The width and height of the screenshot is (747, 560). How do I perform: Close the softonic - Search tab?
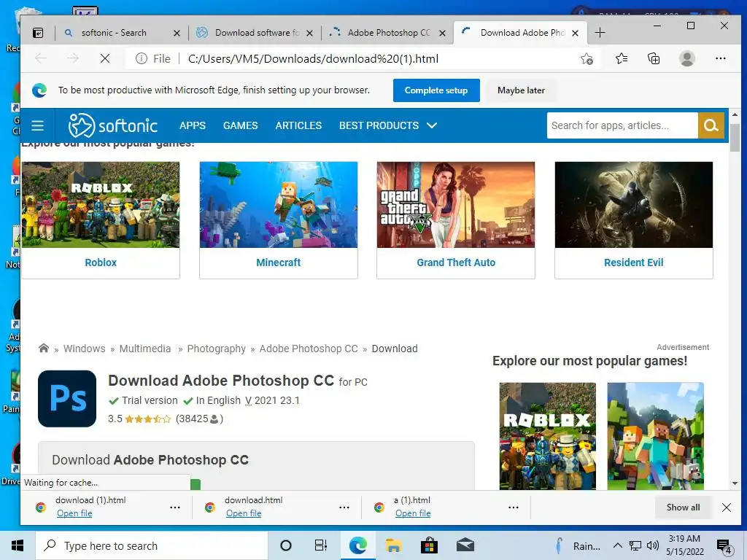(x=177, y=33)
